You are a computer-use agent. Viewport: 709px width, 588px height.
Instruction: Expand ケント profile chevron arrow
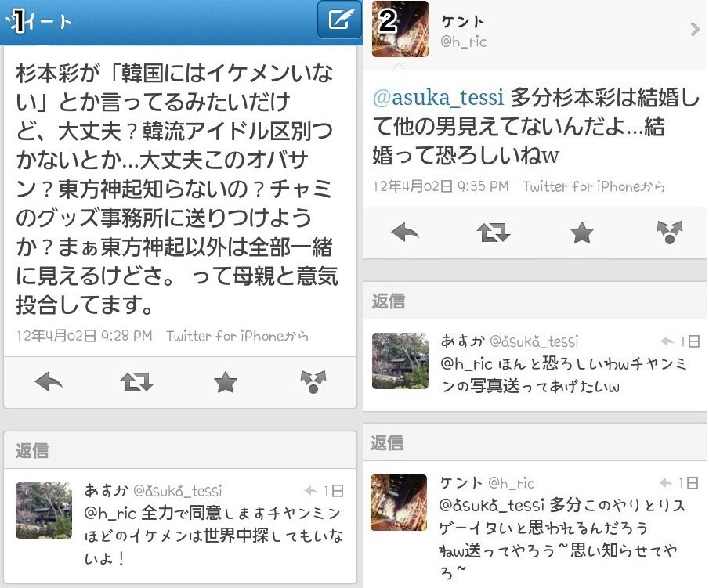point(695,30)
